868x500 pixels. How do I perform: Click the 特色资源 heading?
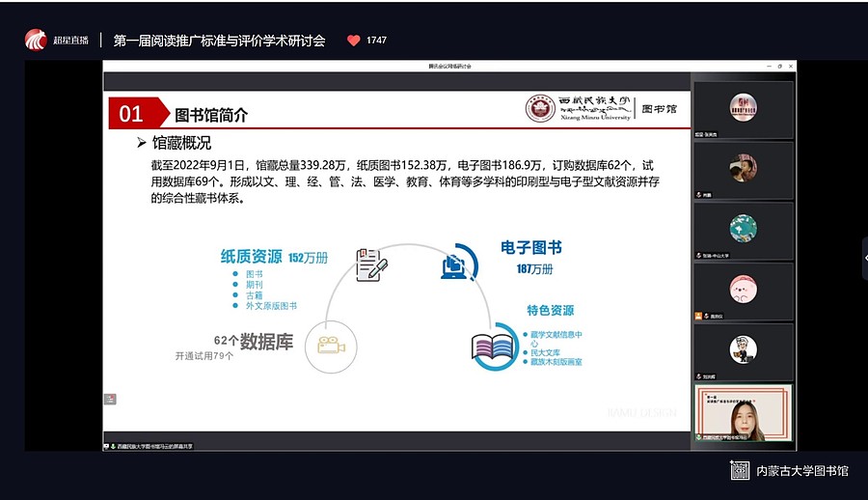[551, 311]
